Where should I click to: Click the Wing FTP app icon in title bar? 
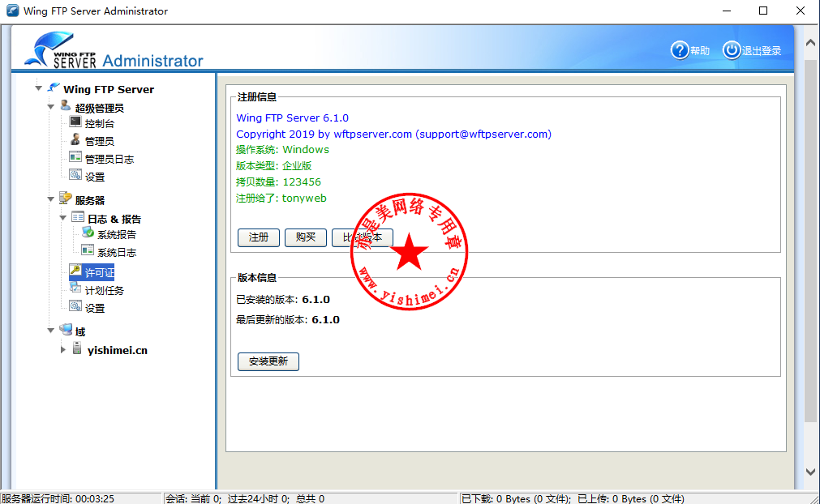[x=12, y=11]
